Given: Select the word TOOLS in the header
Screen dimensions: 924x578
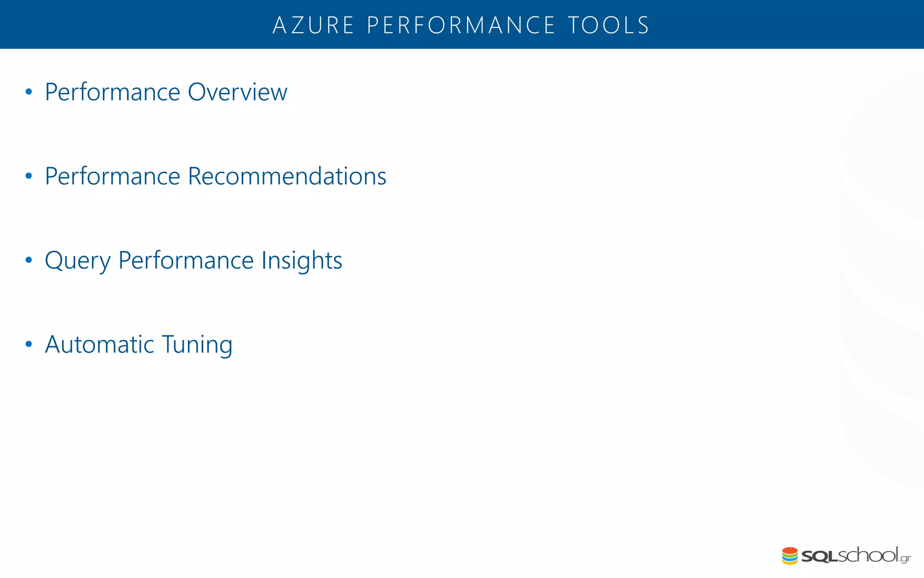Looking at the screenshot, I should coord(609,25).
